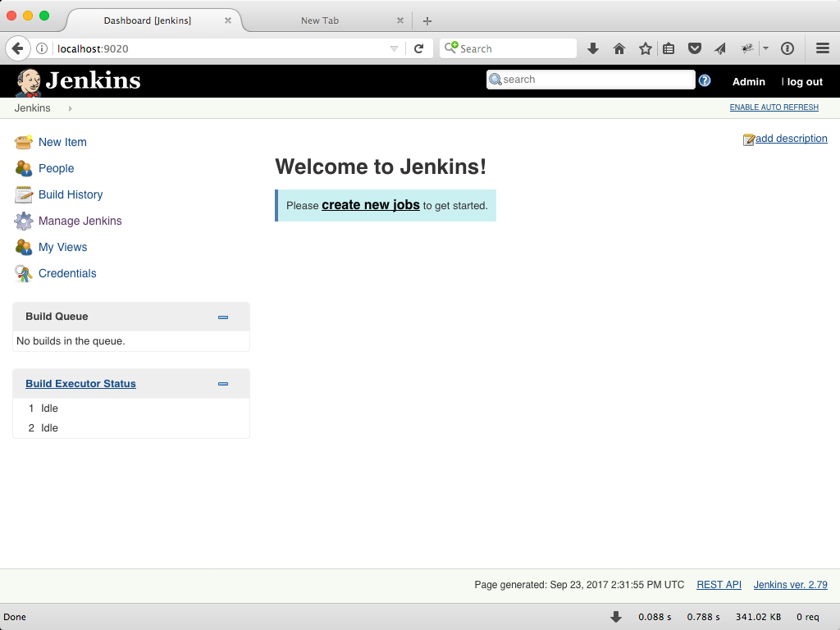
Task: Click the My Views icon
Action: pos(24,247)
